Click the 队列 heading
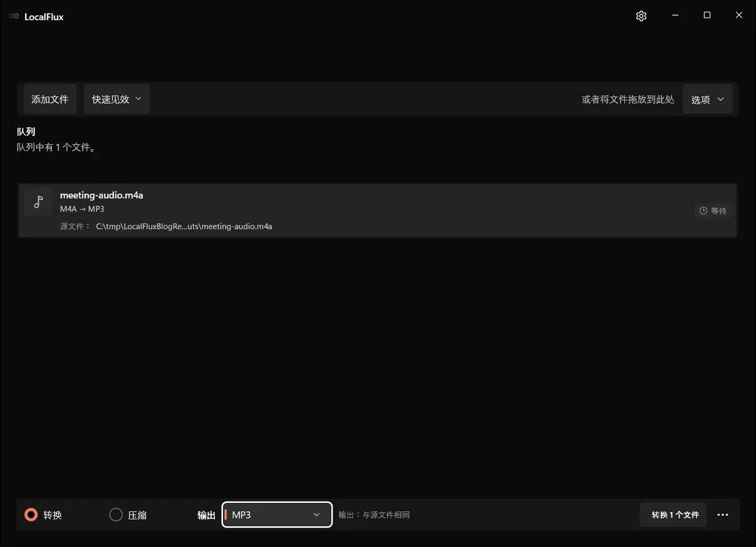The height and width of the screenshot is (547, 756). point(26,132)
